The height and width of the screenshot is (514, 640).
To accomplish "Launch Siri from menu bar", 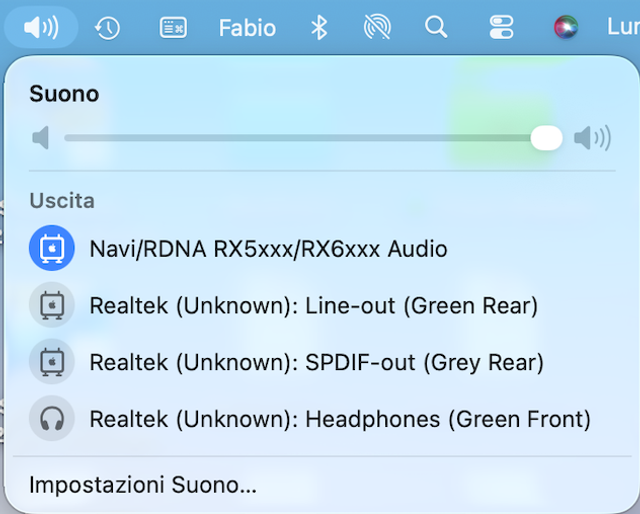I will tap(566, 27).
